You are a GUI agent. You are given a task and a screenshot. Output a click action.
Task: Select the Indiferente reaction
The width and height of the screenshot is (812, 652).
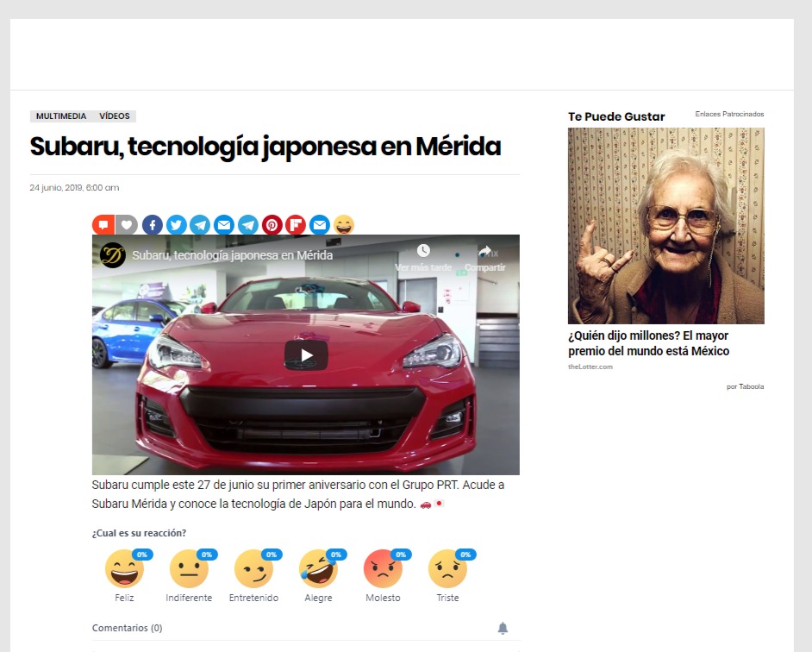(x=189, y=569)
